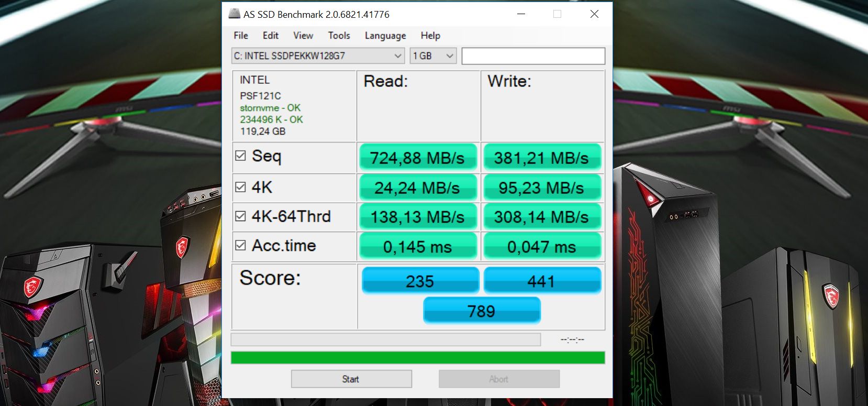Click the elapsed time --:--:-- indicator
This screenshot has height=406, width=868.
click(x=572, y=340)
